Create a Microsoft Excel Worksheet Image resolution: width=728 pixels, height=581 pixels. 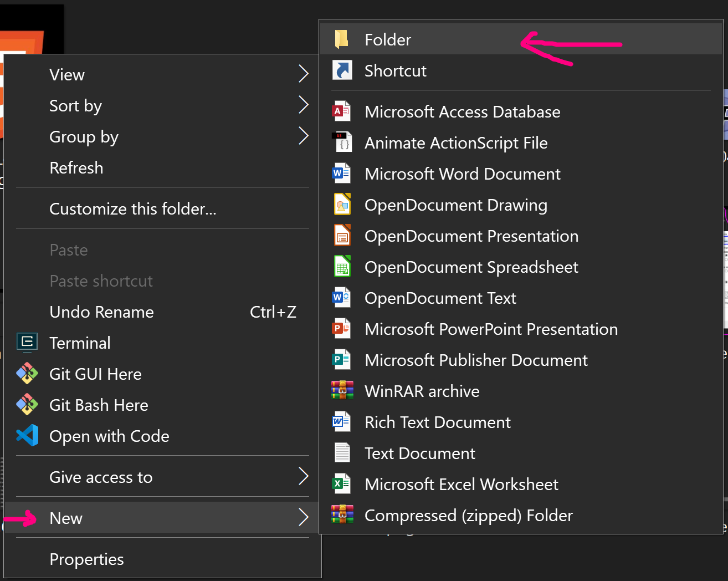521,484
